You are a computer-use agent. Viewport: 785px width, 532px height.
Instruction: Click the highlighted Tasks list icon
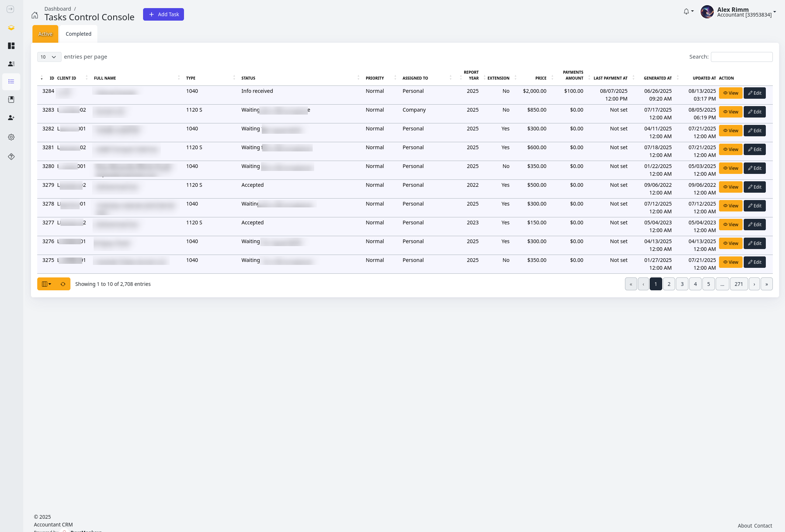[x=11, y=81]
